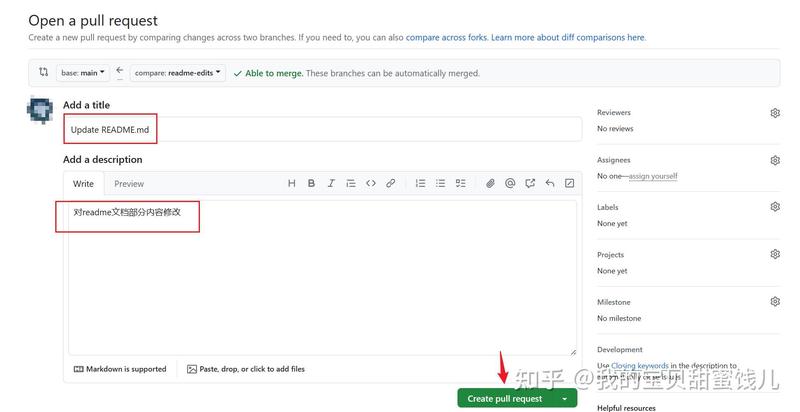Click the Able to merge status text

[x=274, y=73]
